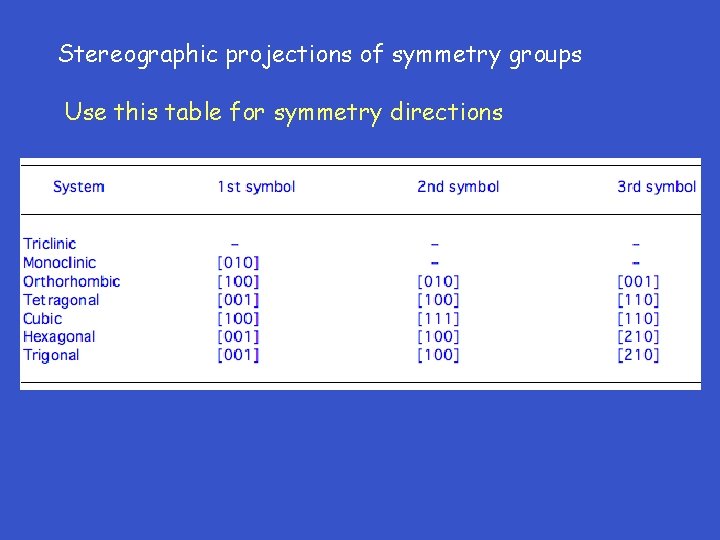Click the 'System' column header
Screen dimensions: 720x540
pyautogui.click(x=79, y=187)
